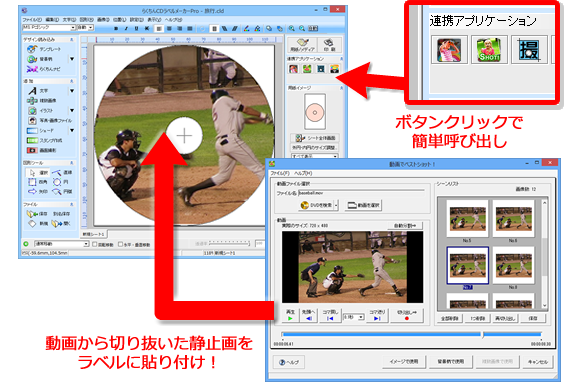Click the シート全体画面 button
Viewport: 582px width, 387px height.
[315, 138]
